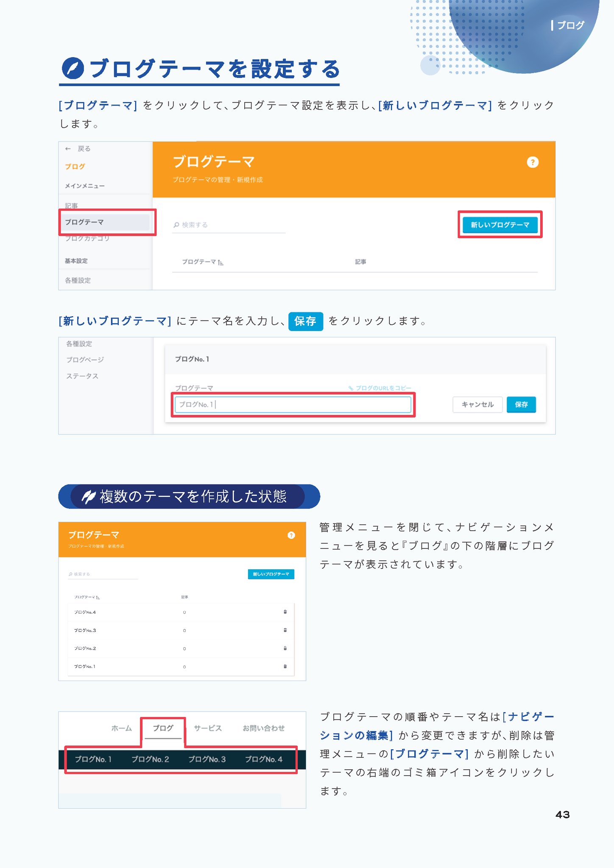Delete ブログNo.2 with its trash icon
The width and height of the screenshot is (614, 868).
pyautogui.click(x=285, y=648)
